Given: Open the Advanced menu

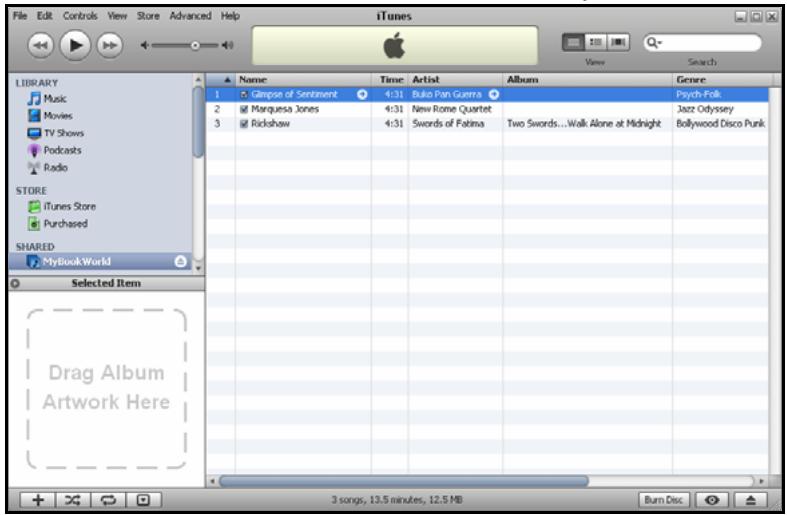Looking at the screenshot, I should point(190,16).
